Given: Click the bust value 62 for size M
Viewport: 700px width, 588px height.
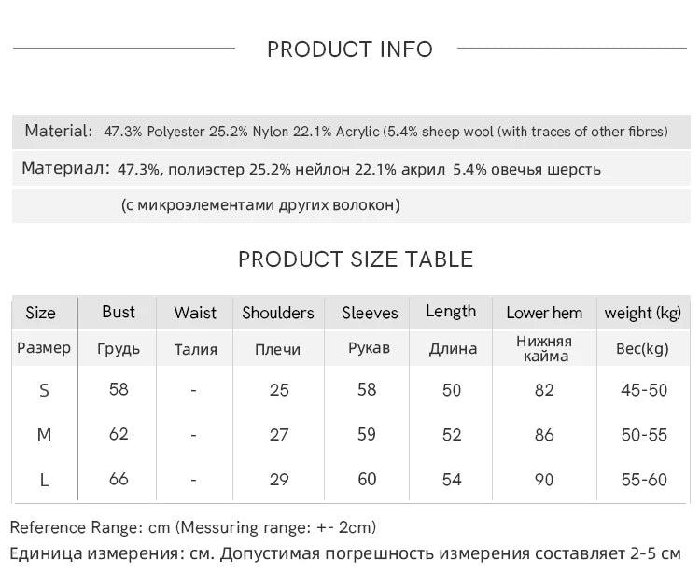Looking at the screenshot, I should click(119, 434).
